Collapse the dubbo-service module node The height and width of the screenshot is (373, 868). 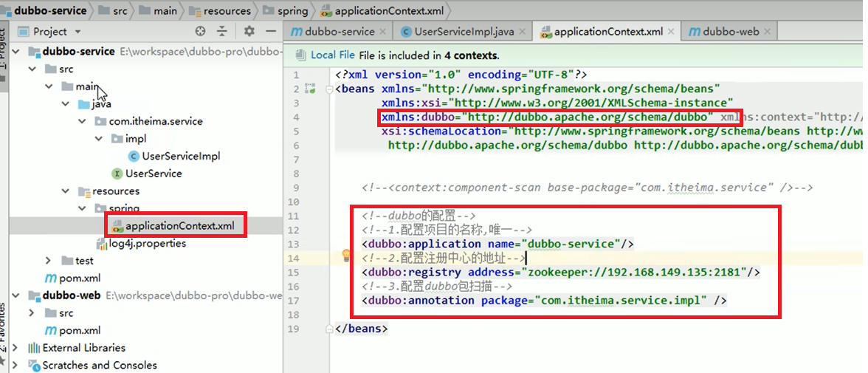tap(16, 52)
